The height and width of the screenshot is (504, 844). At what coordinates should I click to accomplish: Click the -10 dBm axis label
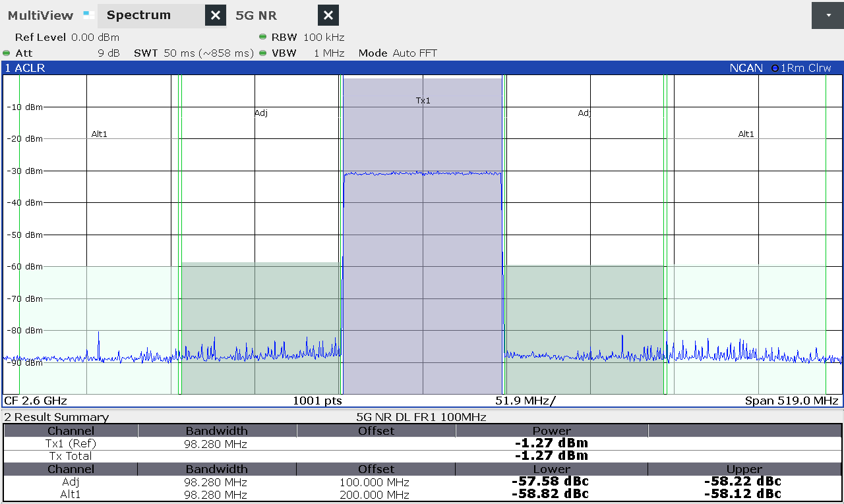coord(25,107)
